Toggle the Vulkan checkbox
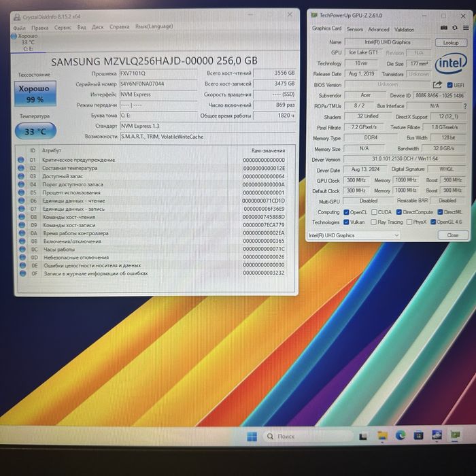 346,222
